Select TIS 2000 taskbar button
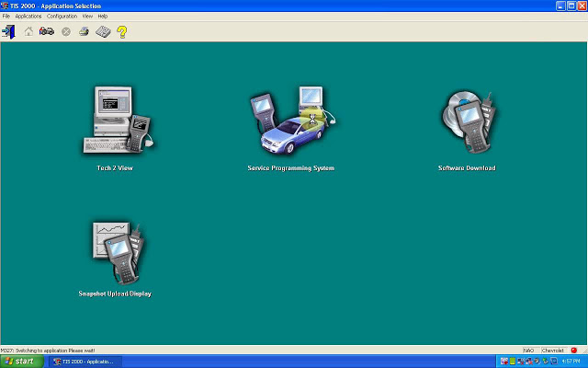The image size is (588, 368). click(x=85, y=362)
